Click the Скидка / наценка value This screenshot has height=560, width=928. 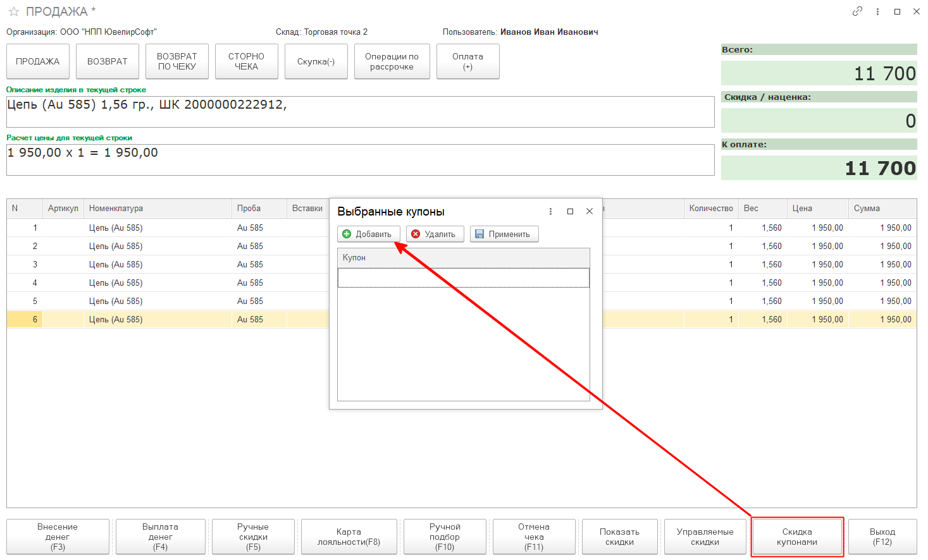tap(819, 120)
